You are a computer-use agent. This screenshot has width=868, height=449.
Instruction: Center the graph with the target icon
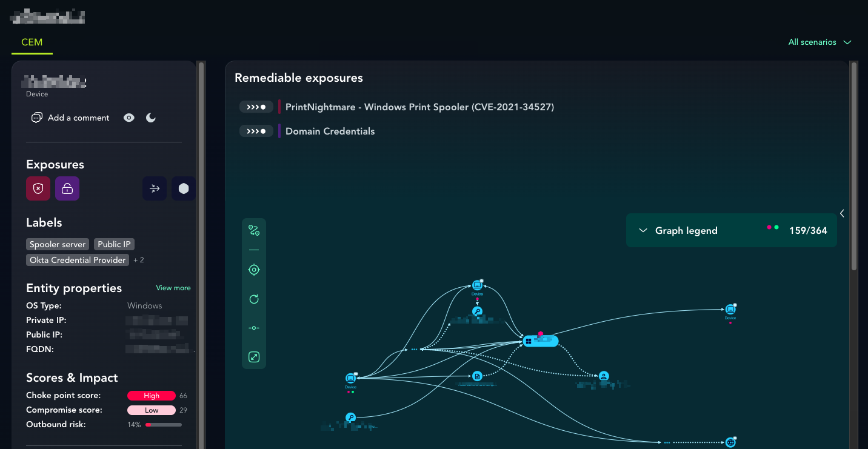(x=254, y=270)
